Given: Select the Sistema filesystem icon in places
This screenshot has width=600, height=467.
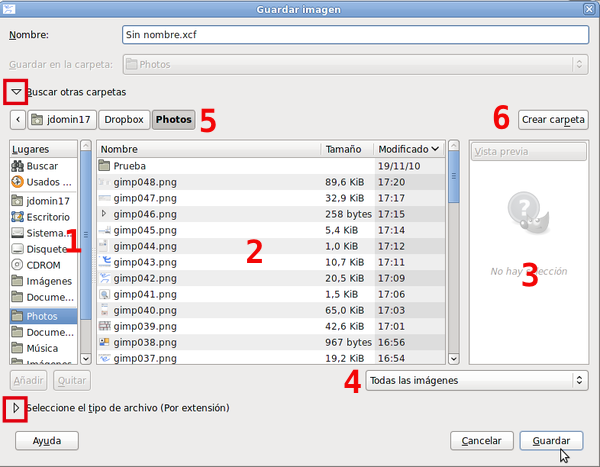Looking at the screenshot, I should point(17,233).
